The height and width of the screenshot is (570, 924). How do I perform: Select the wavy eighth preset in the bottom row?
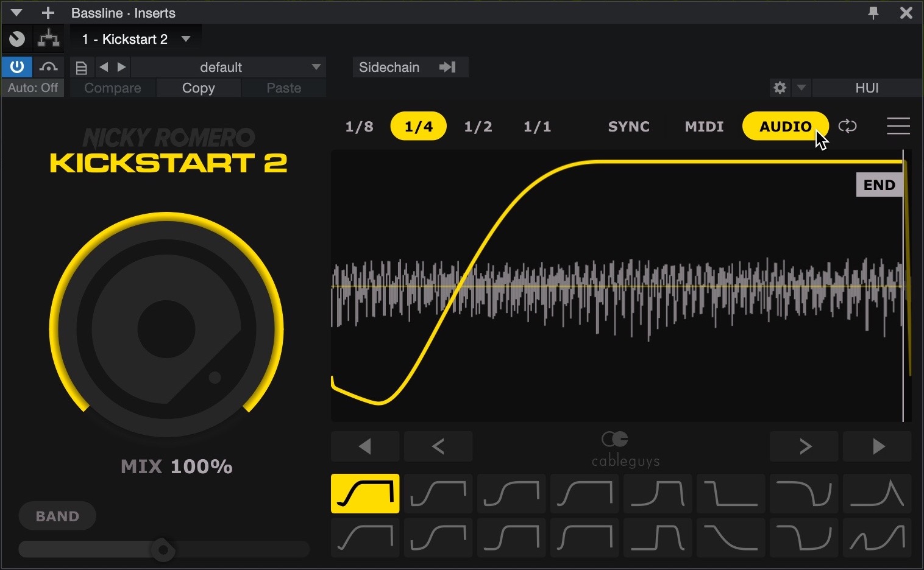click(877, 538)
